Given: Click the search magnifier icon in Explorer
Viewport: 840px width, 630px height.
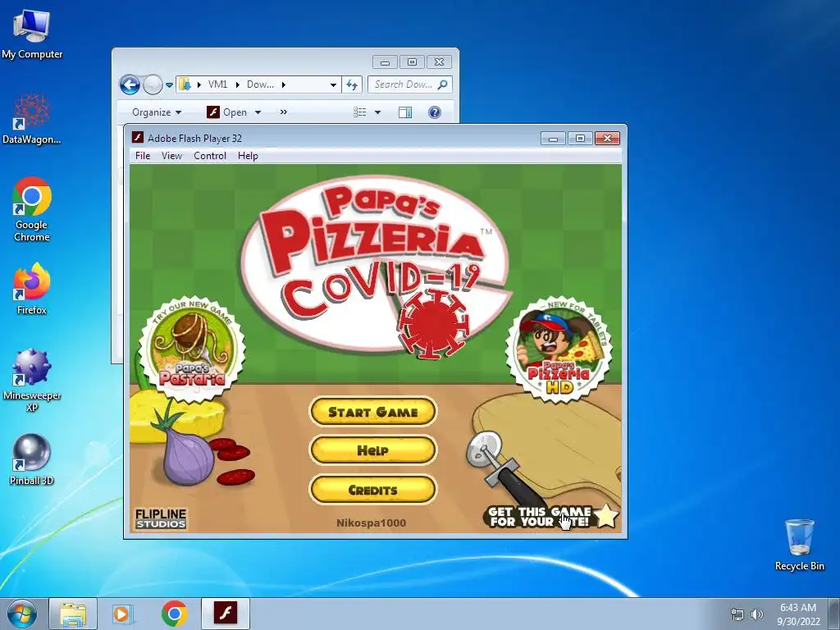Looking at the screenshot, I should point(442,84).
